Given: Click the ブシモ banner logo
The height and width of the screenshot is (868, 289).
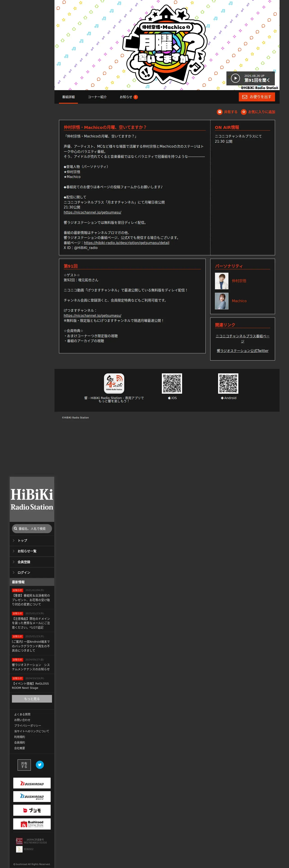Looking at the screenshot, I should pos(32,810).
